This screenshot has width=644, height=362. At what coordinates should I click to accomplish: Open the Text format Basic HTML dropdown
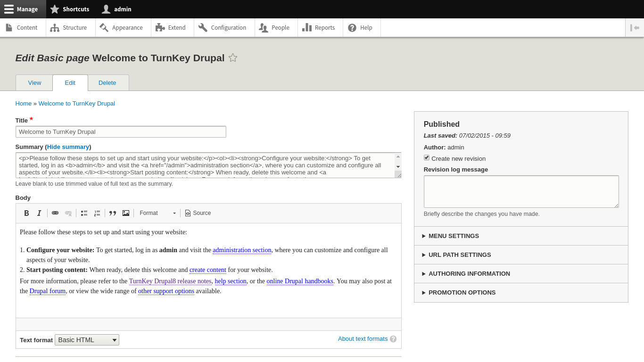[87, 340]
